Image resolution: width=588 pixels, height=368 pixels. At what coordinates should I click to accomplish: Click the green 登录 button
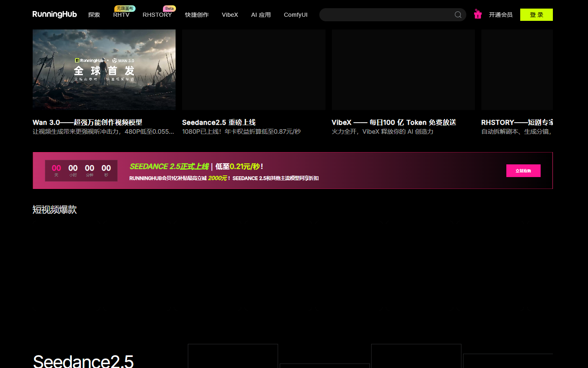[537, 15]
